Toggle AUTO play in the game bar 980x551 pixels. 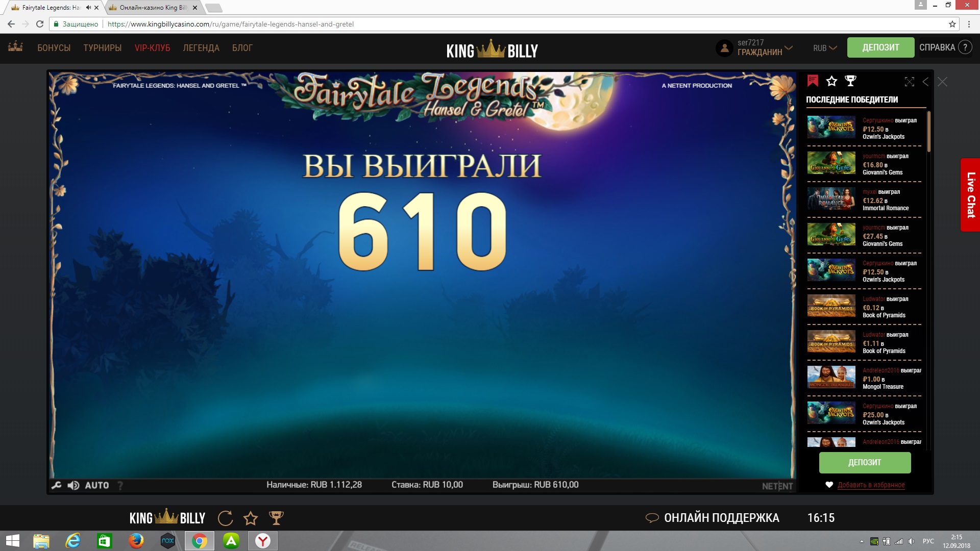[97, 485]
